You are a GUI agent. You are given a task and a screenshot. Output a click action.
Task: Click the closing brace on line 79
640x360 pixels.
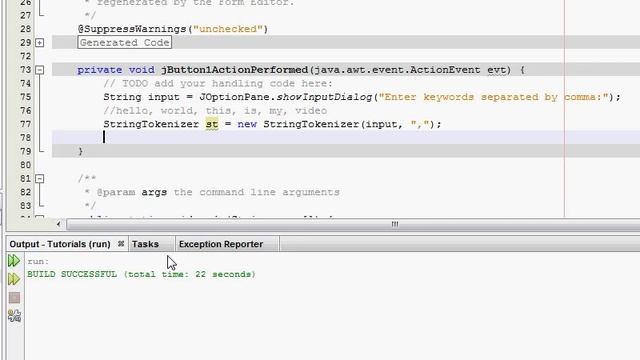click(x=80, y=151)
